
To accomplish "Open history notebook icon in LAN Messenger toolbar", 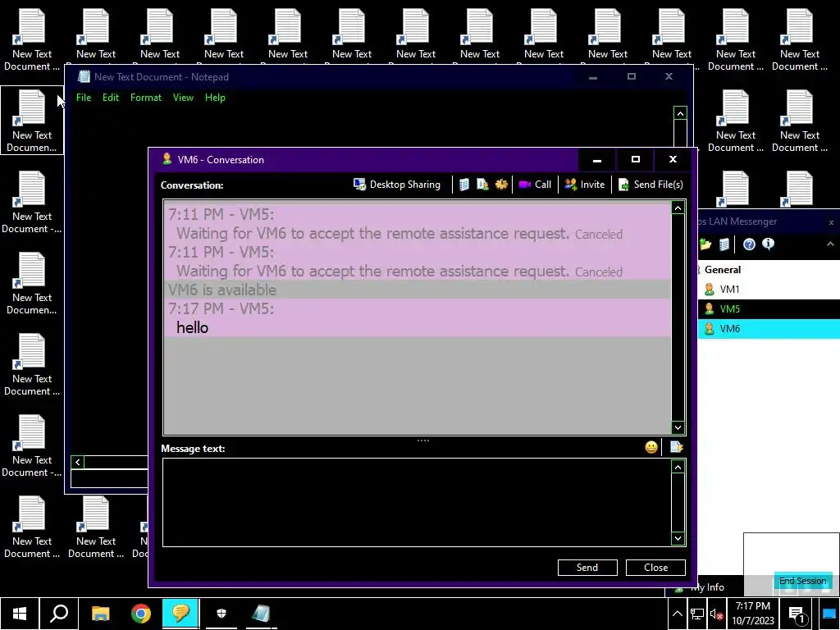I will [724, 244].
